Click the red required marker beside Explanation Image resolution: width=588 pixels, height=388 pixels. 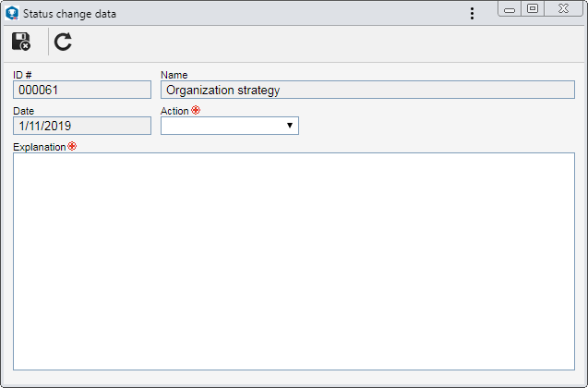coord(72,146)
